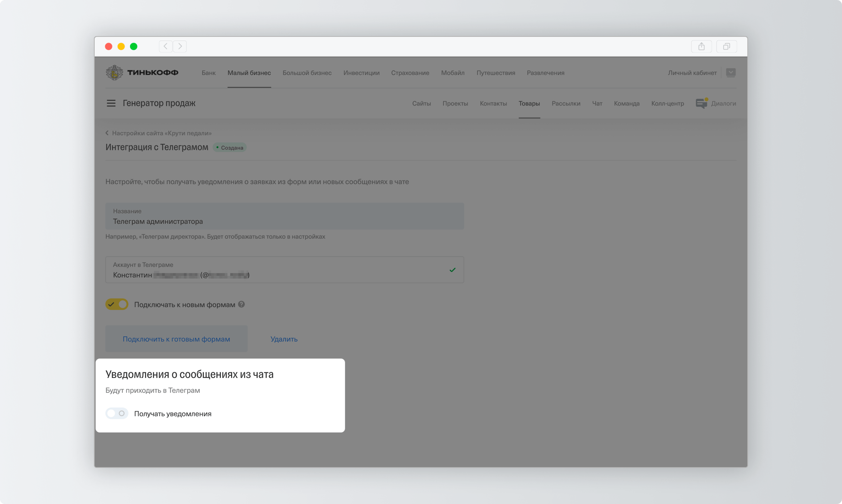842x504 pixels.
Task: Select the Товары tab
Action: click(x=529, y=103)
